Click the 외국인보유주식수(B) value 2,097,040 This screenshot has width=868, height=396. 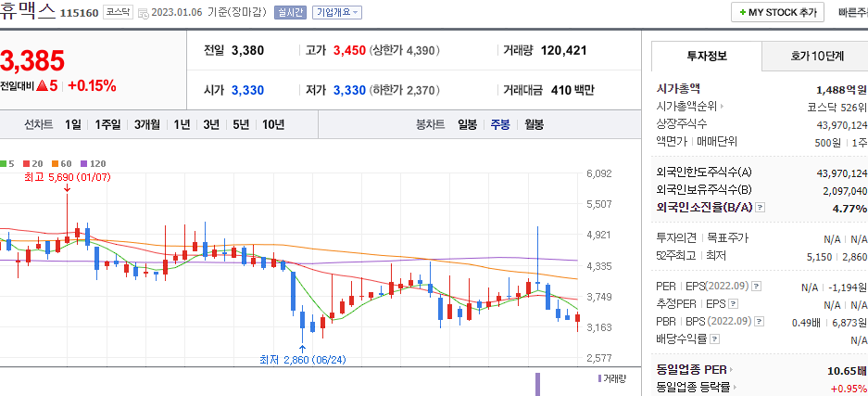(x=845, y=191)
